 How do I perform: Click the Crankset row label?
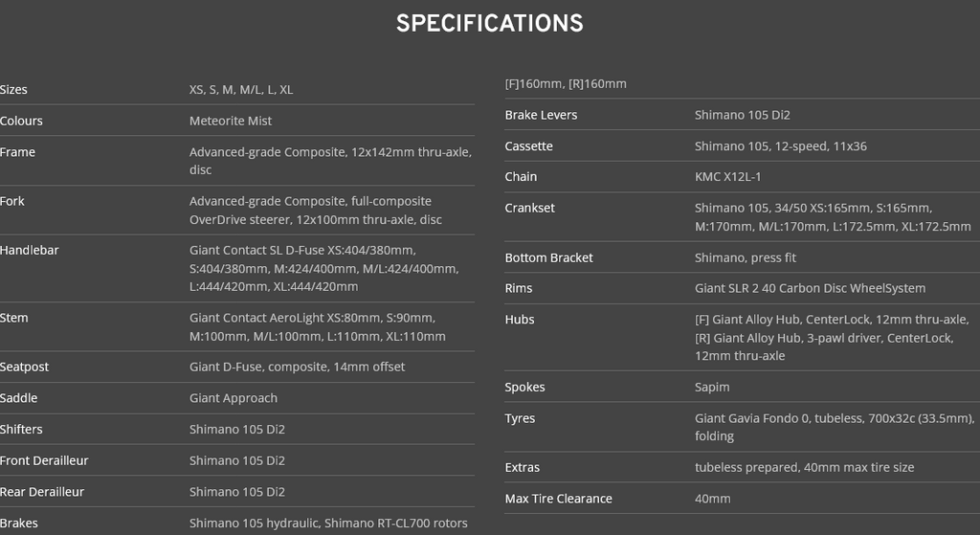click(529, 208)
